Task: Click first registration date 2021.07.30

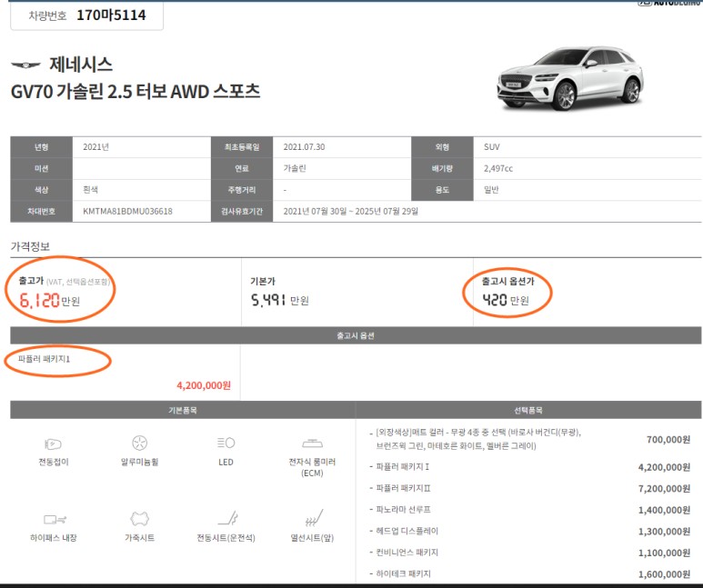Action: point(304,147)
